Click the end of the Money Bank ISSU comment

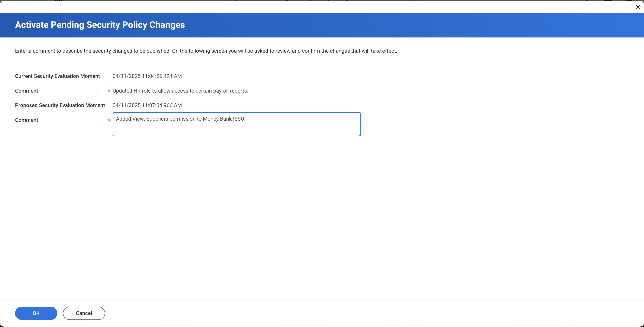[x=246, y=119]
